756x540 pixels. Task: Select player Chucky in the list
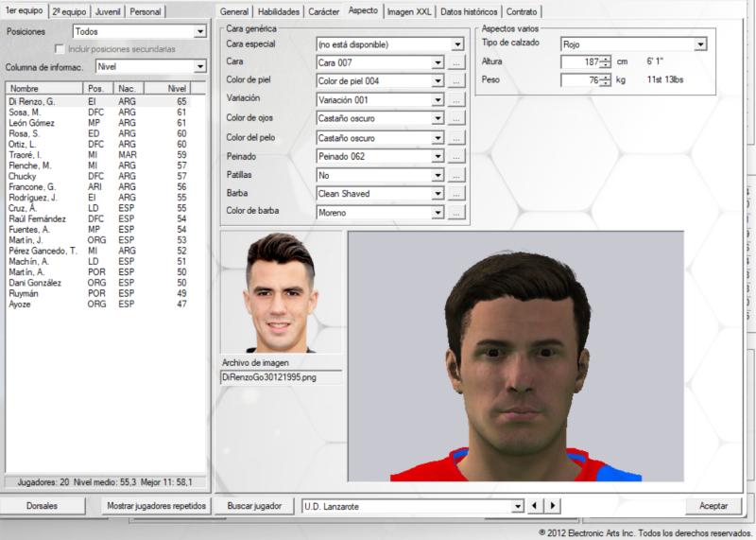(x=98, y=176)
